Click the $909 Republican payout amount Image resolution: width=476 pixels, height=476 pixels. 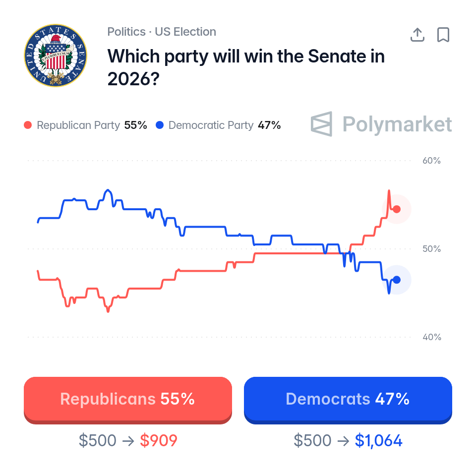[159, 440]
